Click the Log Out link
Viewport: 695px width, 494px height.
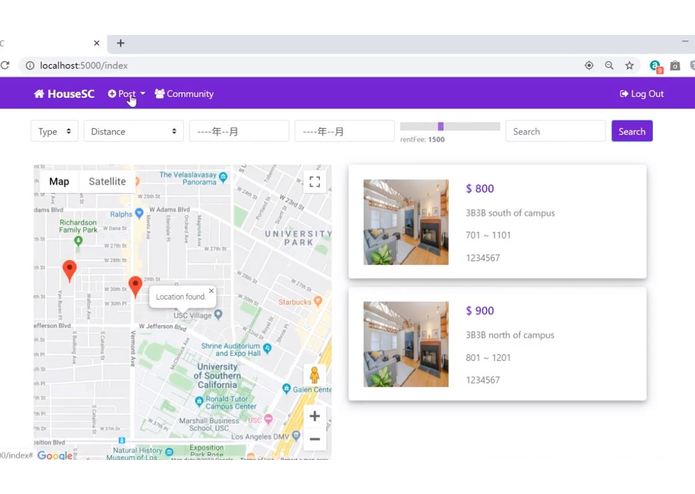[x=641, y=94]
